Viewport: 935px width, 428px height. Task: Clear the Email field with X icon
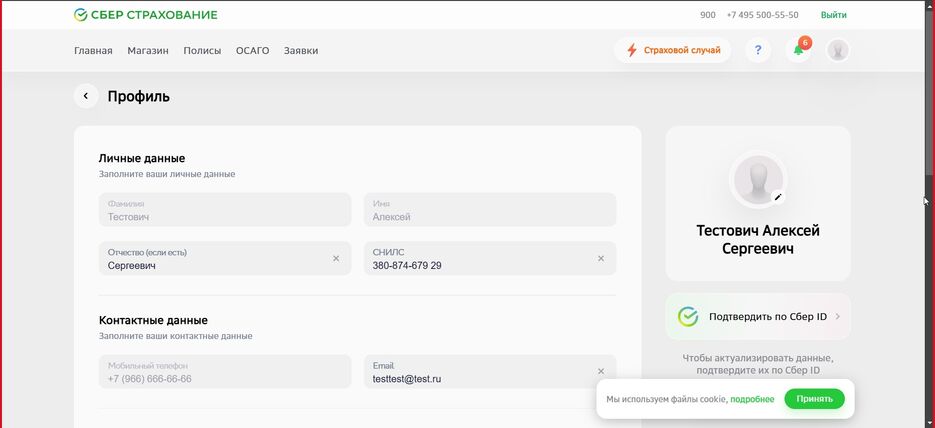click(601, 371)
